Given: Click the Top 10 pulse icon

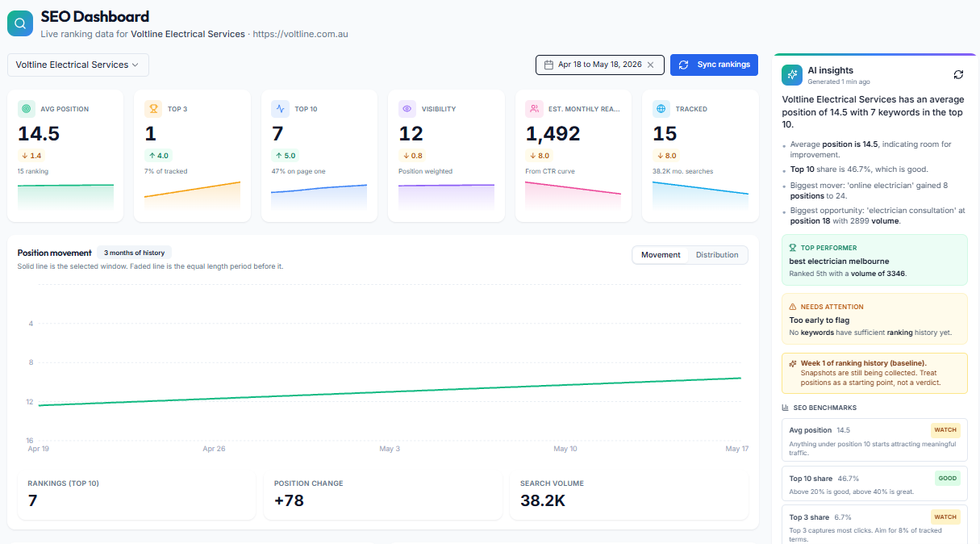Looking at the screenshot, I should coord(280,108).
